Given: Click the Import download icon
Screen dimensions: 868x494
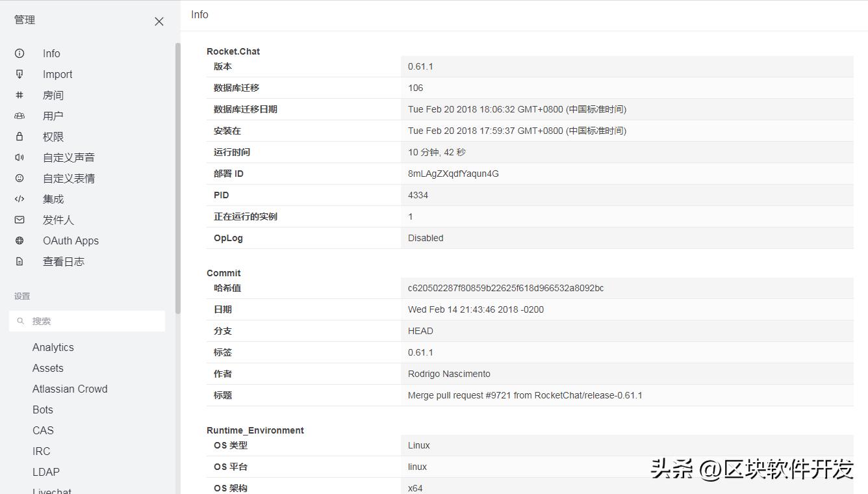Looking at the screenshot, I should click(19, 74).
